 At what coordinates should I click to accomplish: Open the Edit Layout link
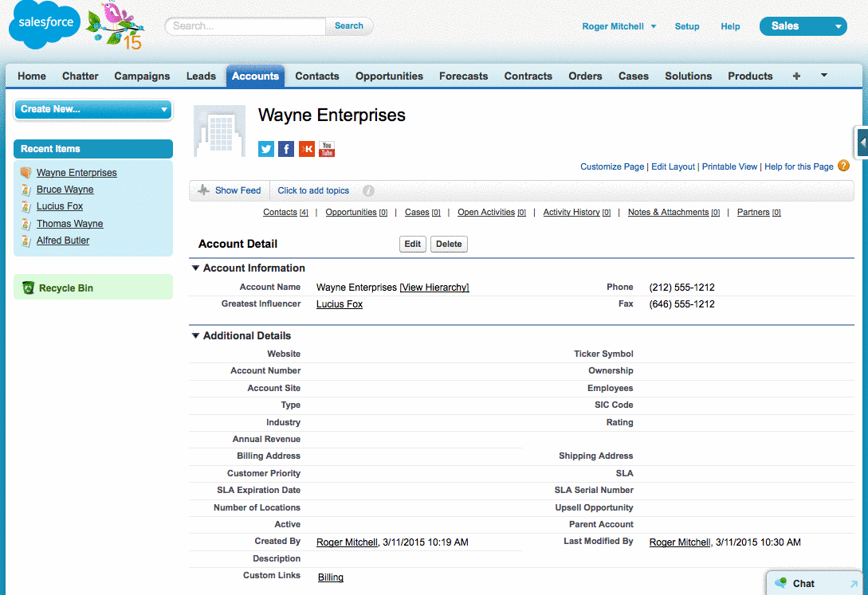[674, 166]
